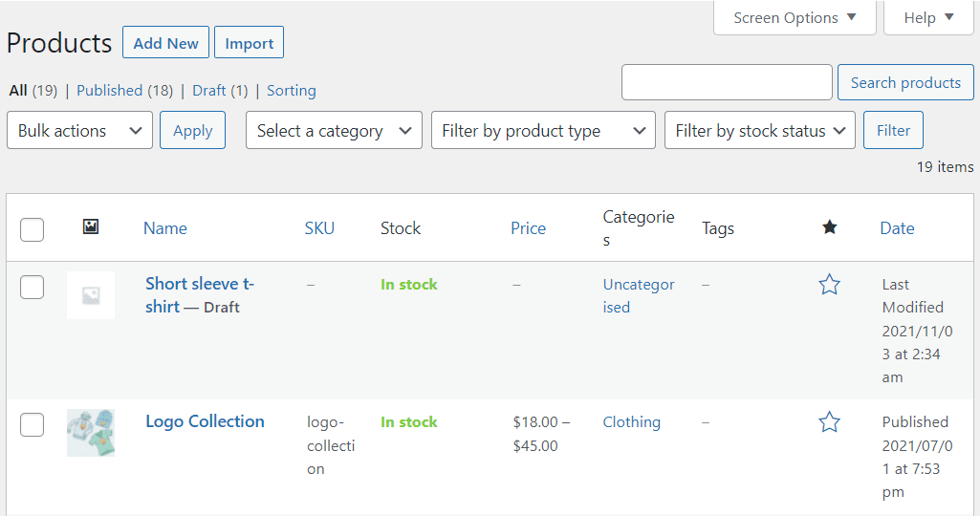Expand the Help panel
980x516 pixels.
(x=928, y=17)
